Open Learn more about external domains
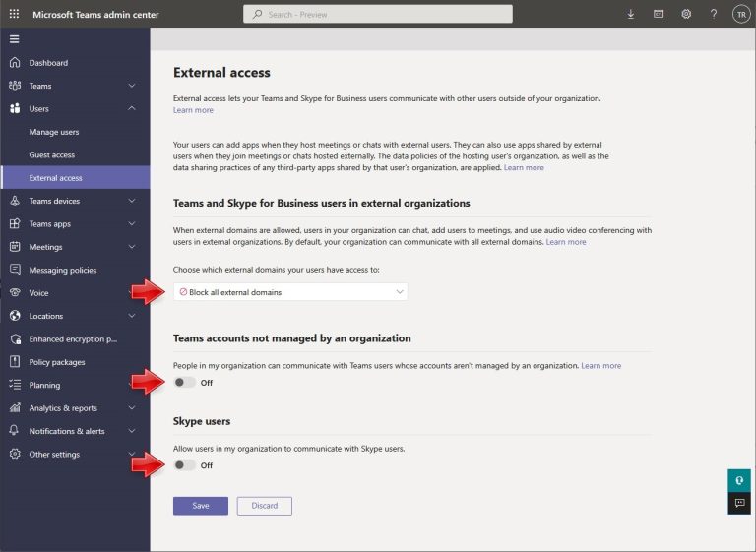The height and width of the screenshot is (552, 756). point(566,242)
